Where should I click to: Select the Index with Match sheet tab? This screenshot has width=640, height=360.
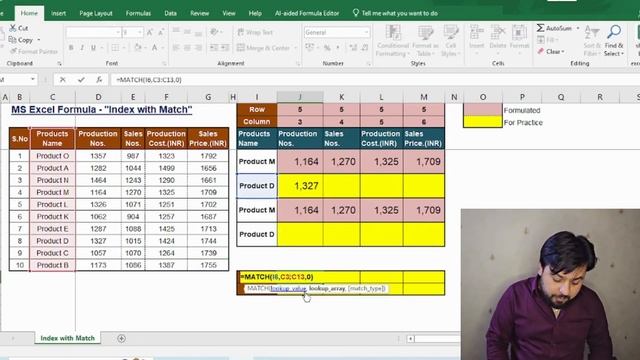click(x=67, y=338)
